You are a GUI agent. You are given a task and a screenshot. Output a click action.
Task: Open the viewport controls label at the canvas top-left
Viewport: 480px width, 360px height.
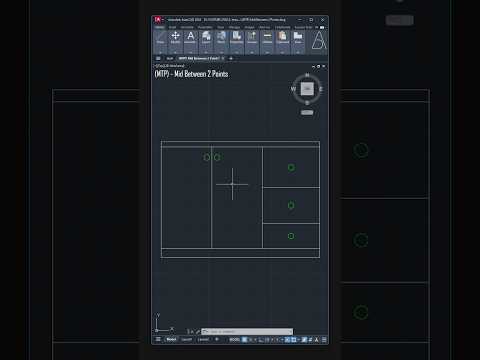169,66
